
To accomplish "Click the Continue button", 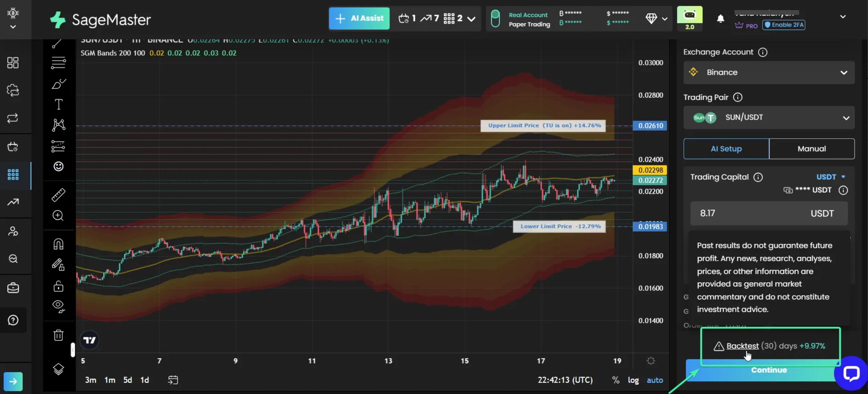I will coord(762,370).
